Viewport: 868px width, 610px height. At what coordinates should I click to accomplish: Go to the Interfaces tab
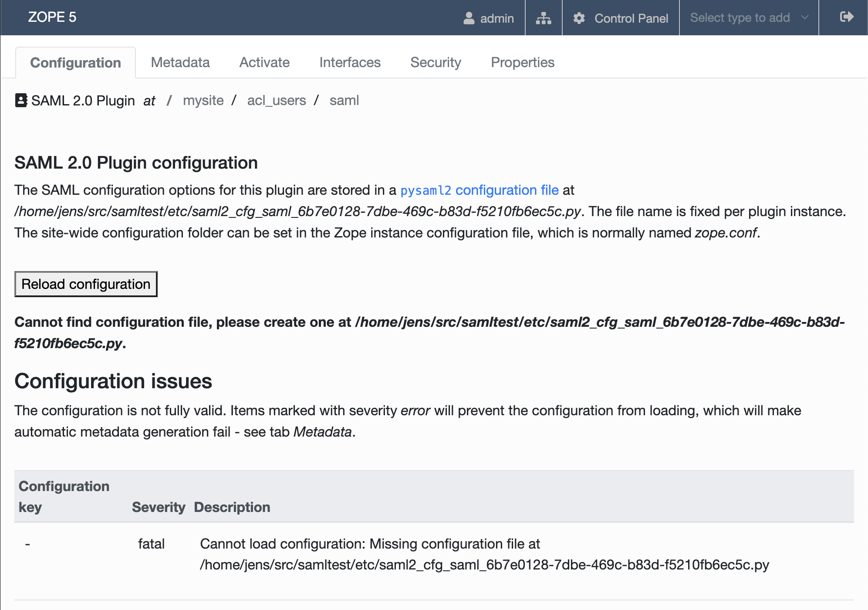coord(350,62)
